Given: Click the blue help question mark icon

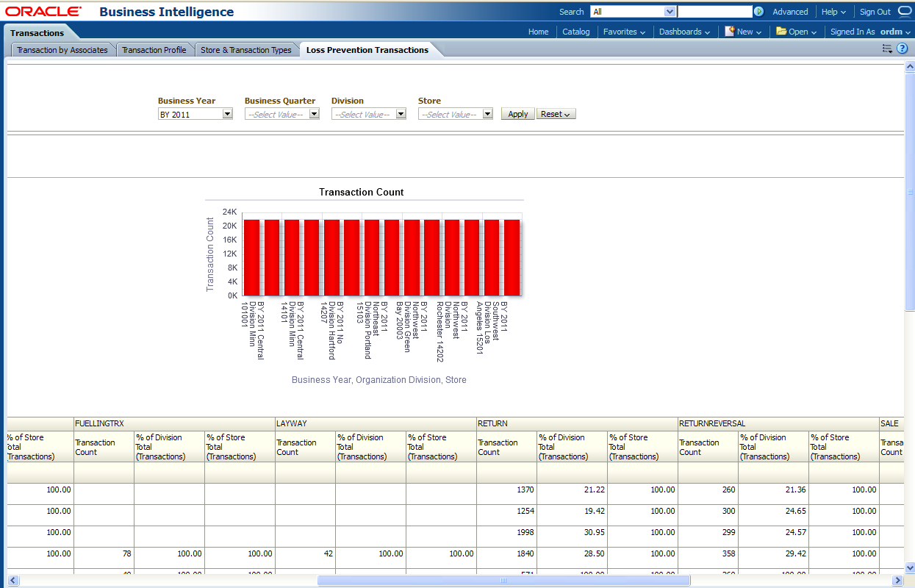Looking at the screenshot, I should (903, 49).
